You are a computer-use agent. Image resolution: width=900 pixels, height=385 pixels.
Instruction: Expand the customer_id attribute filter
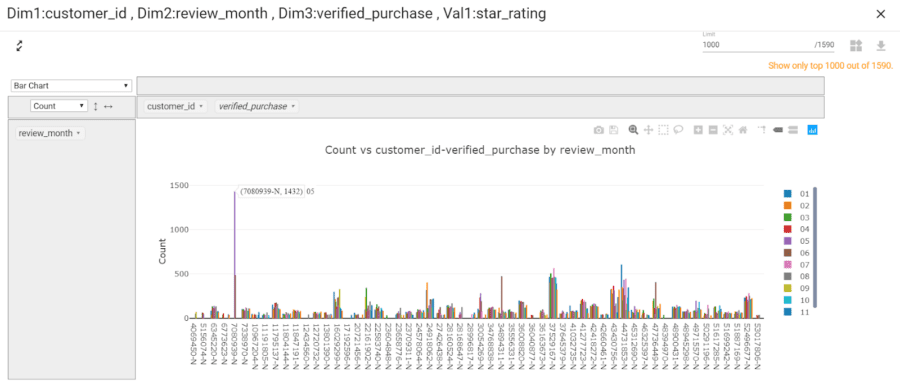click(175, 106)
